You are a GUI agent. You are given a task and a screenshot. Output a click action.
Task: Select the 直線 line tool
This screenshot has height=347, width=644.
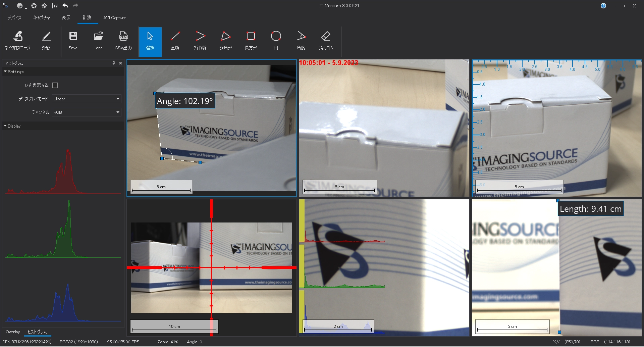(x=175, y=41)
